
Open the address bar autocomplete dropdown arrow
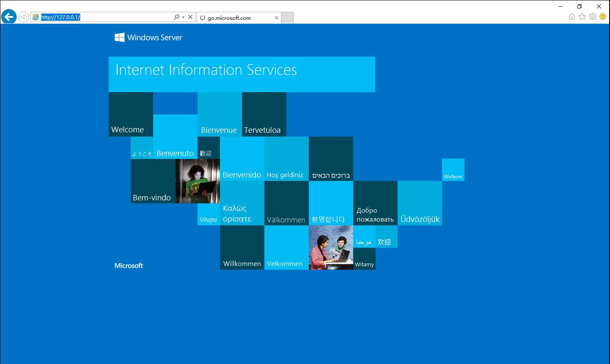[x=183, y=17]
